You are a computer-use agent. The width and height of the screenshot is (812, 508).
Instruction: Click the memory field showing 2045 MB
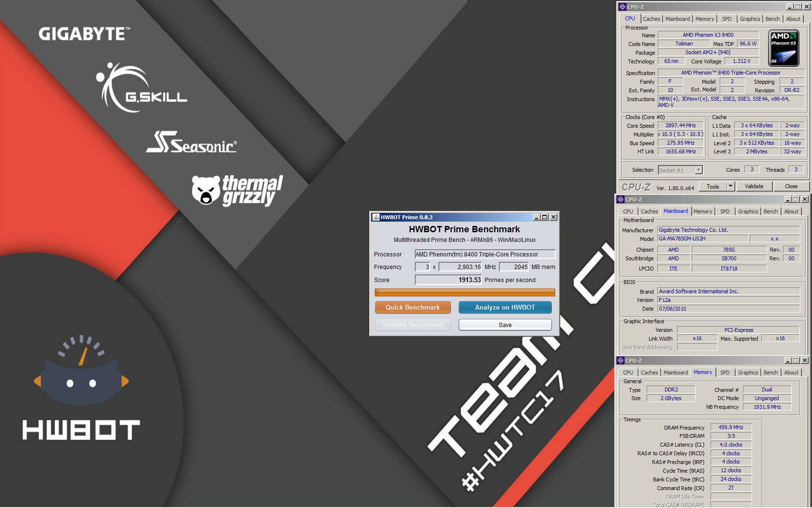(514, 267)
